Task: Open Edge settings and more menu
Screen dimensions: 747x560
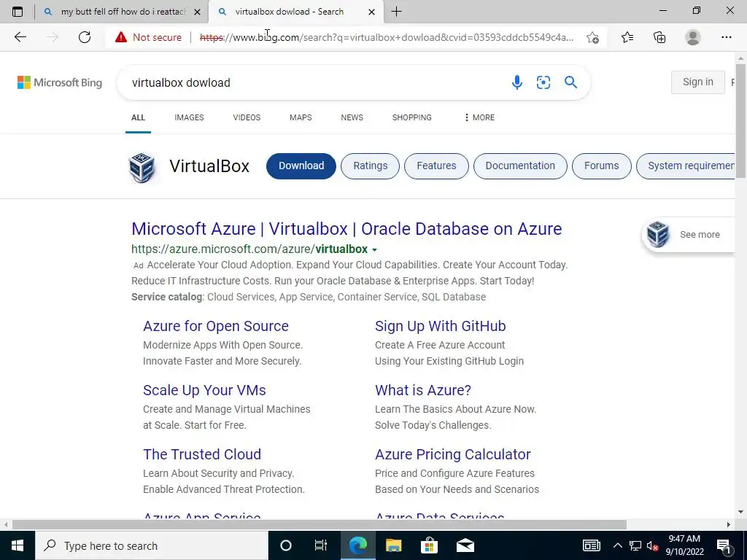Action: [726, 37]
